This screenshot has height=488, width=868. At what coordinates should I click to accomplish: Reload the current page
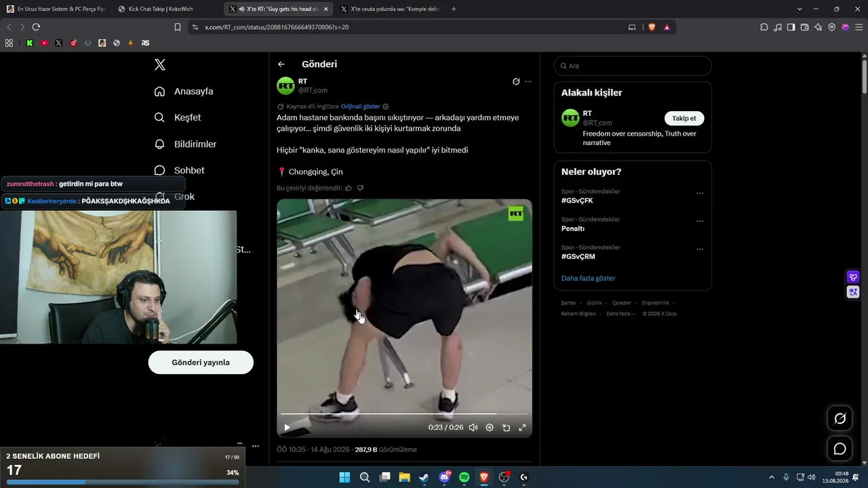36,27
